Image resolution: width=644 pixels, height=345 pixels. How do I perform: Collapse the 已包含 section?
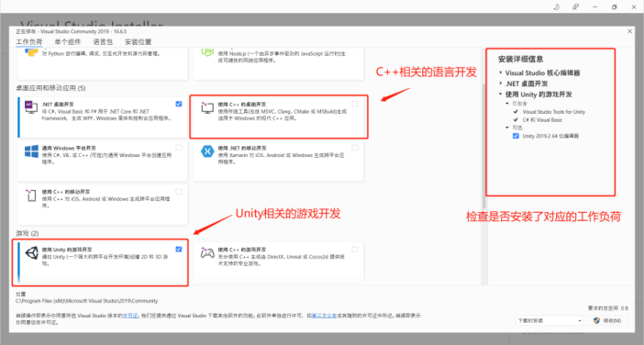click(507, 104)
